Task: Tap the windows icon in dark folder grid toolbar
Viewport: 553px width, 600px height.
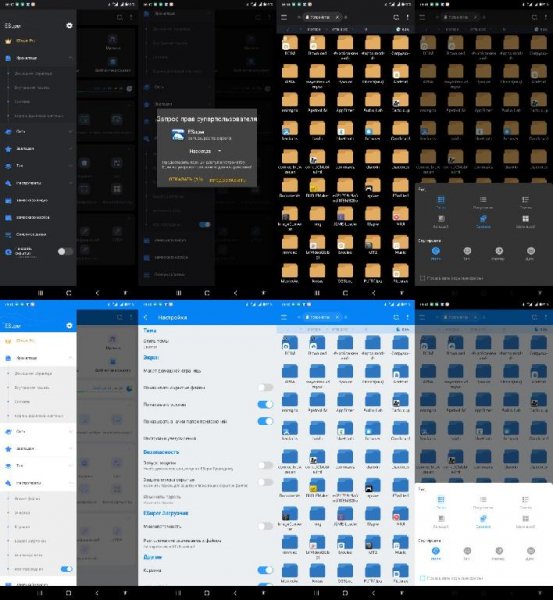Action: (x=396, y=17)
